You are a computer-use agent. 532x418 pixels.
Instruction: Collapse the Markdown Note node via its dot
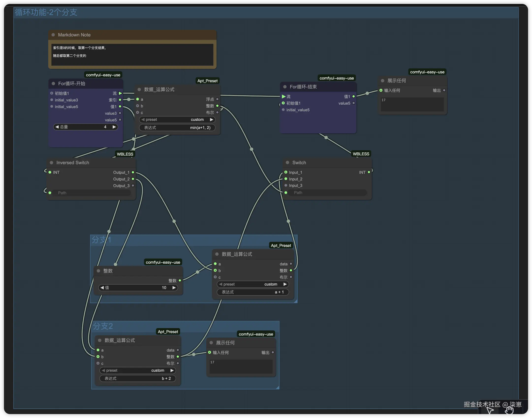point(53,35)
